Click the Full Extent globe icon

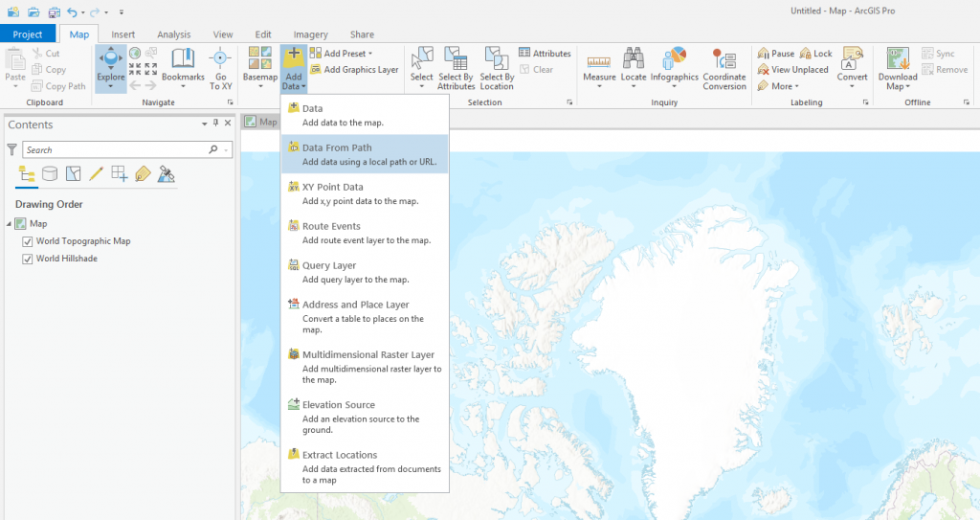(135, 54)
